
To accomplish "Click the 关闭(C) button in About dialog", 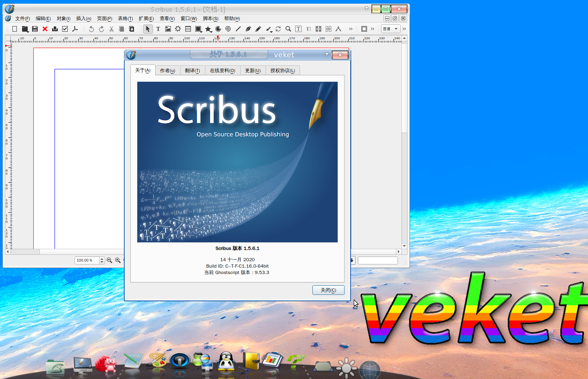I will tap(328, 290).
